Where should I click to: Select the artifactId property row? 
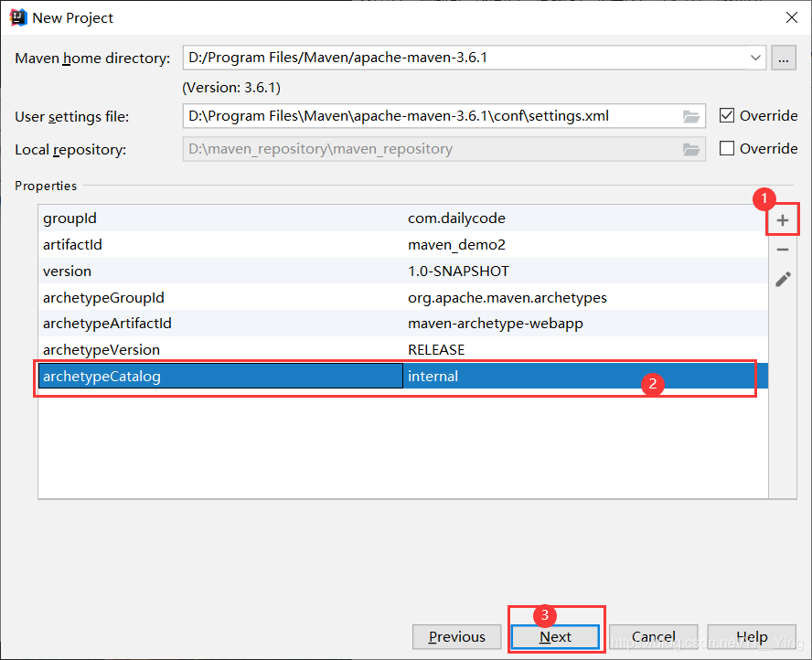pos(403,245)
